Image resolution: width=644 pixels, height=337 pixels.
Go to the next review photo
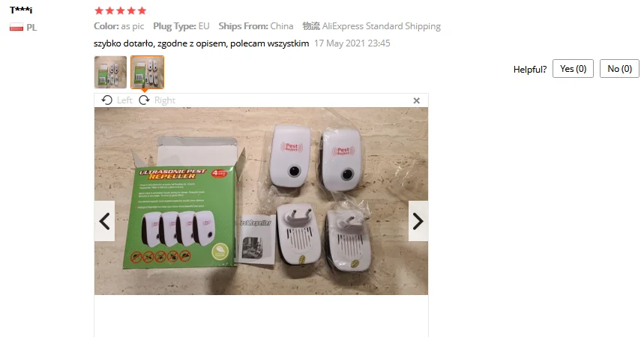click(x=418, y=221)
